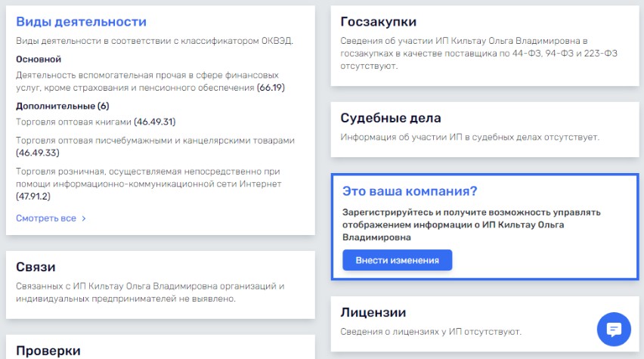The height and width of the screenshot is (359, 644).
Task: Click the Дополнительные (6) label
Action: pyautogui.click(x=63, y=106)
